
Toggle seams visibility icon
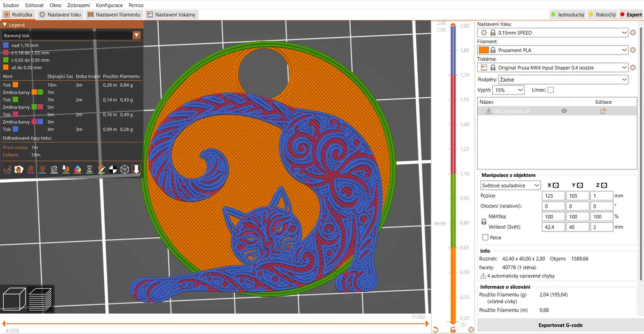[55, 169]
